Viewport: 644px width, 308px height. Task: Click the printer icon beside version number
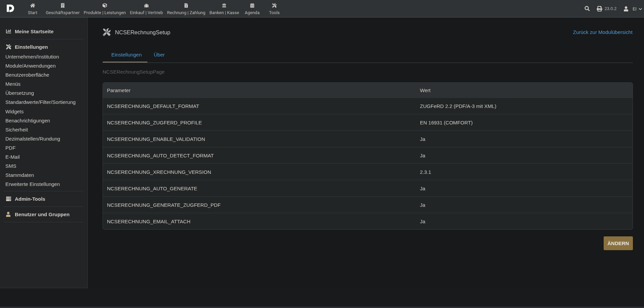click(599, 9)
